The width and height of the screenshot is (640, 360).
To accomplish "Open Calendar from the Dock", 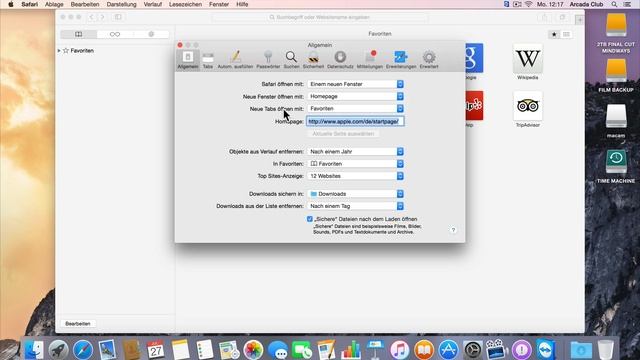I will tap(156, 350).
